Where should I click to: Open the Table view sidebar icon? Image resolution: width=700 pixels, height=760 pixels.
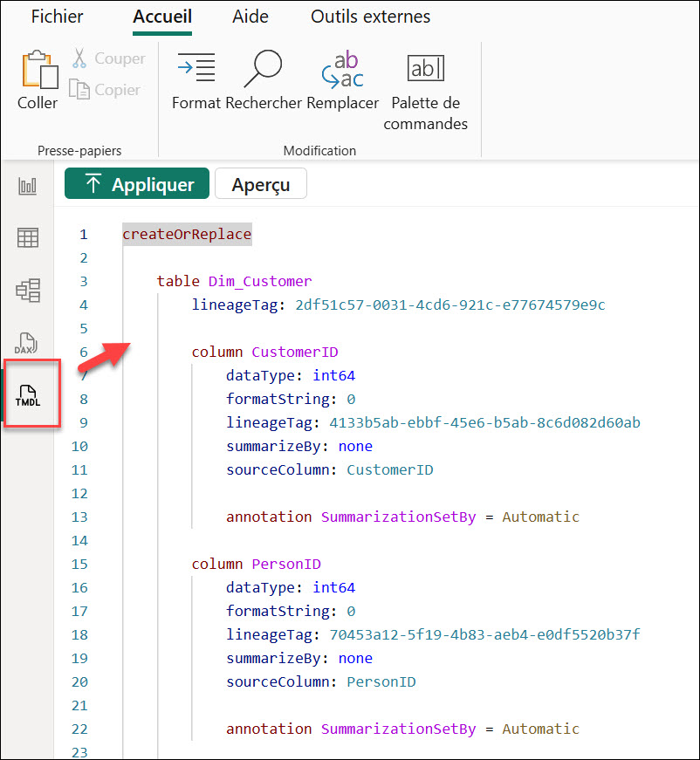pyautogui.click(x=28, y=237)
